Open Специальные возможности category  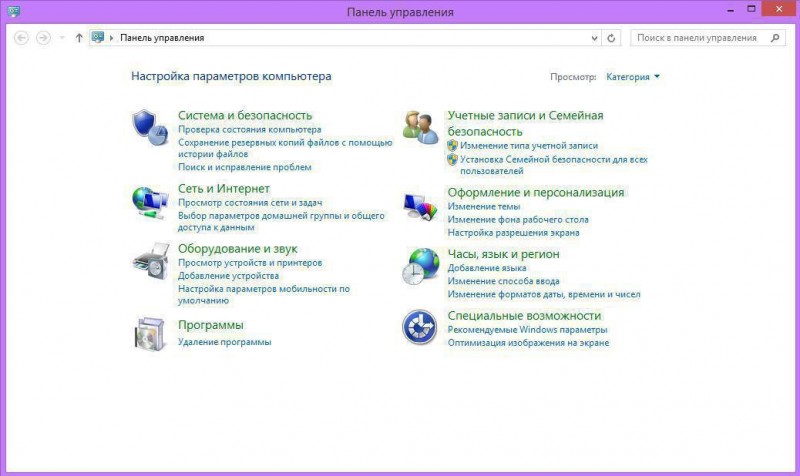click(524, 315)
